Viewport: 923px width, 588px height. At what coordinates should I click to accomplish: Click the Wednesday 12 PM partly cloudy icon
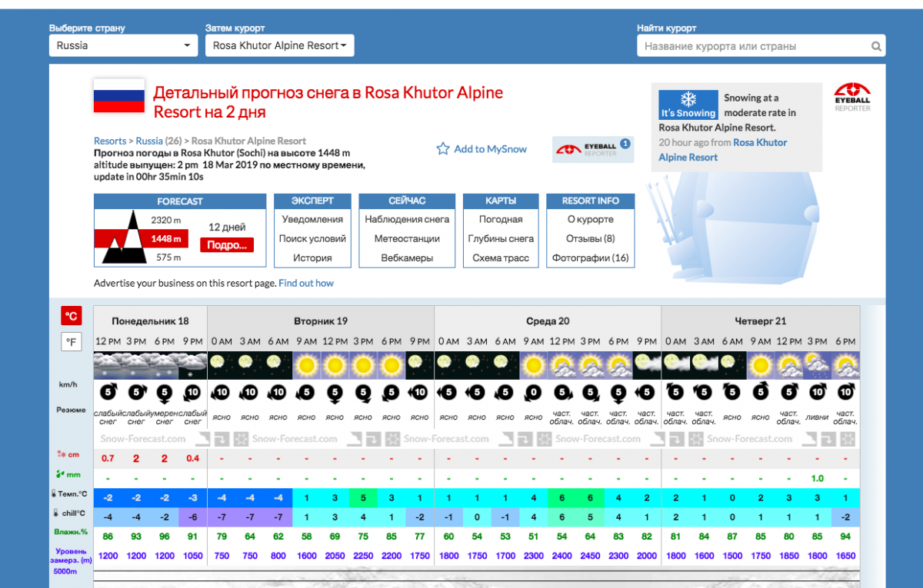click(x=562, y=365)
